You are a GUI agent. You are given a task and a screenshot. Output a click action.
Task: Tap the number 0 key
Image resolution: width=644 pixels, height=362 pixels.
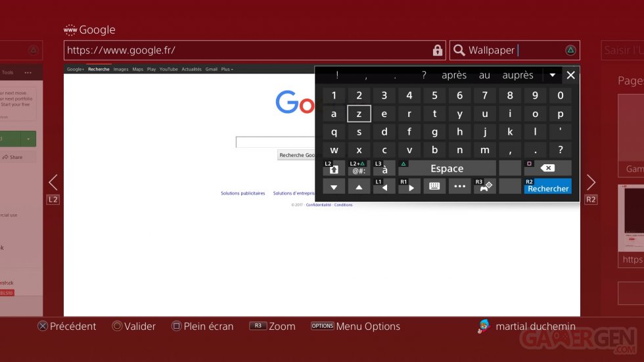click(560, 95)
